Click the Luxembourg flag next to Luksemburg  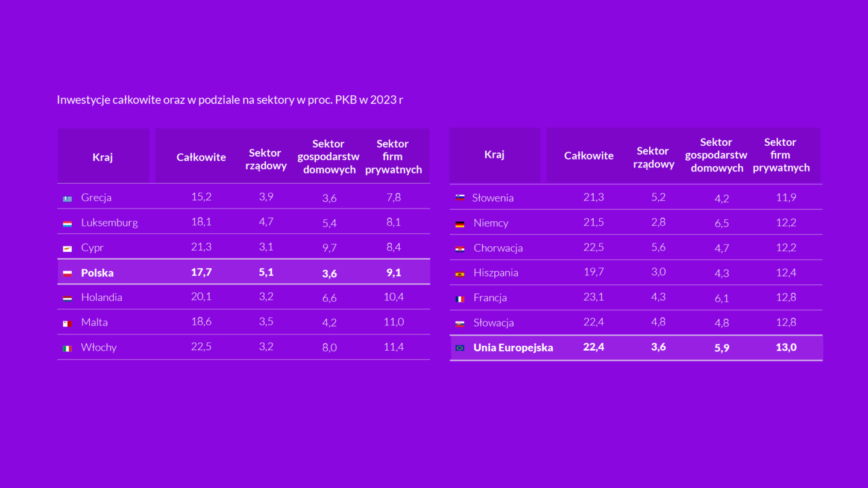[68, 224]
